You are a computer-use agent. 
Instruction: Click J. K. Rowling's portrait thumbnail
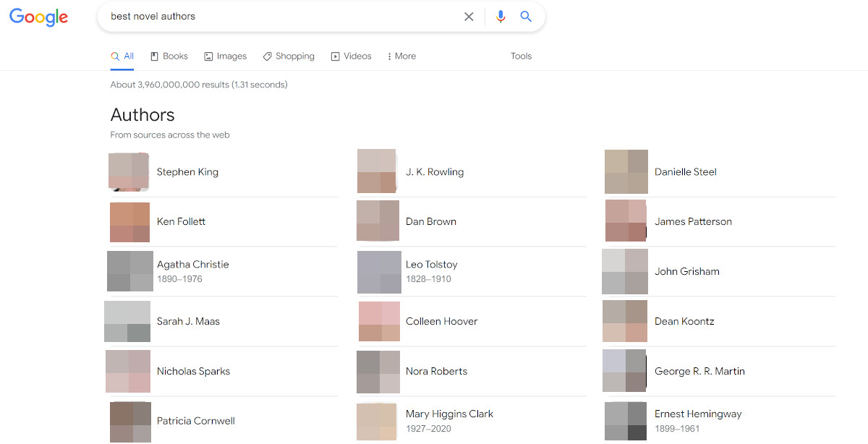coord(377,171)
